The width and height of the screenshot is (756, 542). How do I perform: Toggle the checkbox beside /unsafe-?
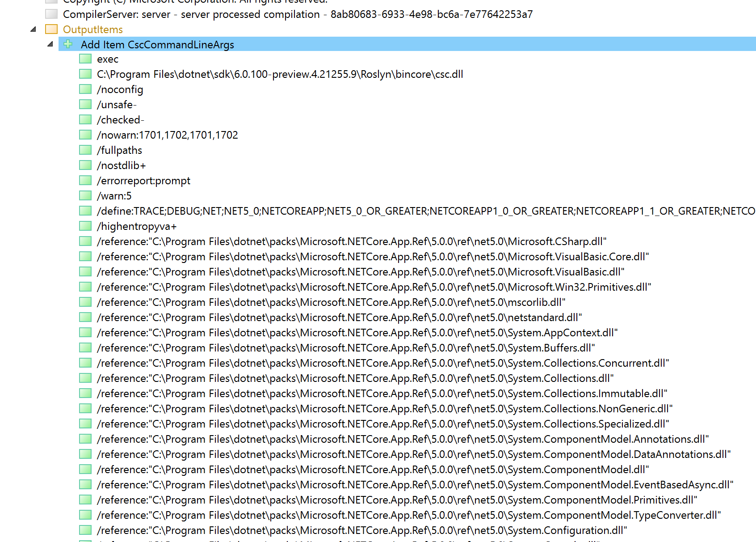tap(85, 104)
